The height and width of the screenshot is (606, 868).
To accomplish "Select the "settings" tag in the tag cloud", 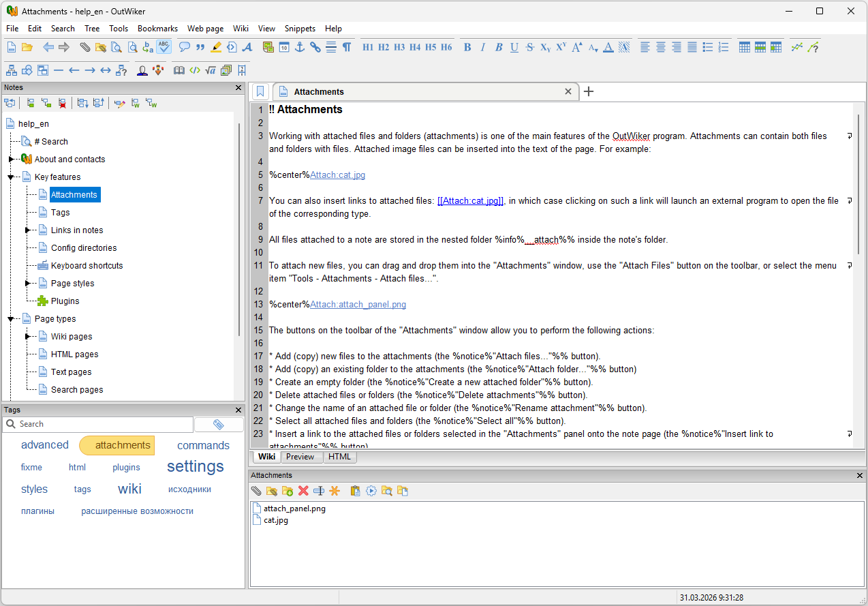I will pos(196,466).
